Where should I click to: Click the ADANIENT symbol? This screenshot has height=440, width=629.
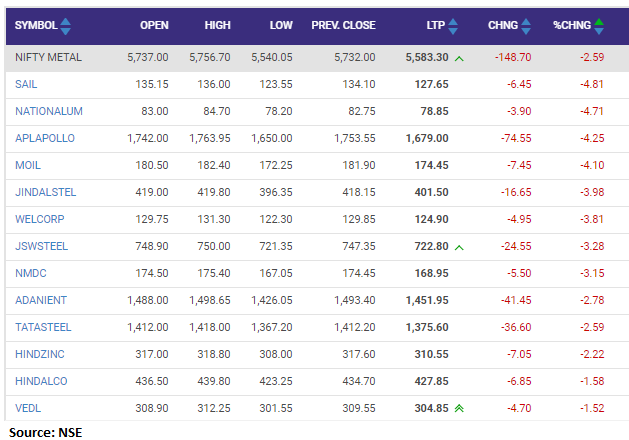click(41, 298)
